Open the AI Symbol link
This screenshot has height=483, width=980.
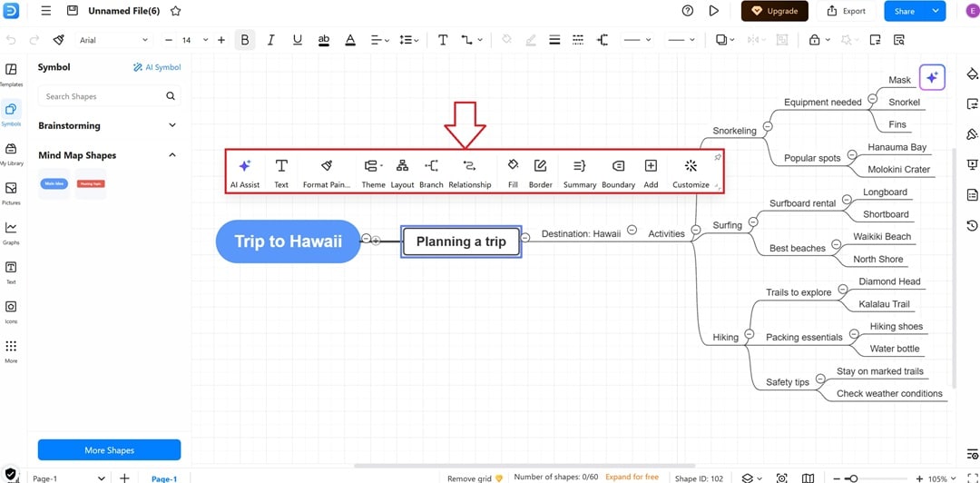coord(157,67)
